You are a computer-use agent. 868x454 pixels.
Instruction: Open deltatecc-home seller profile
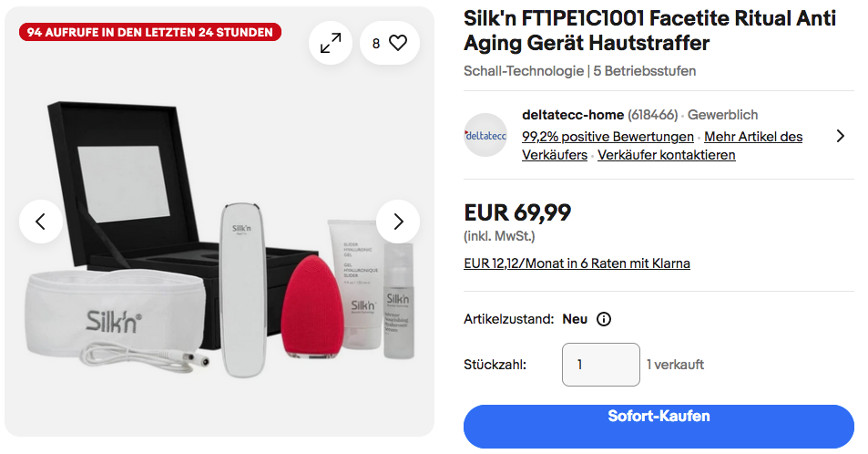[573, 115]
